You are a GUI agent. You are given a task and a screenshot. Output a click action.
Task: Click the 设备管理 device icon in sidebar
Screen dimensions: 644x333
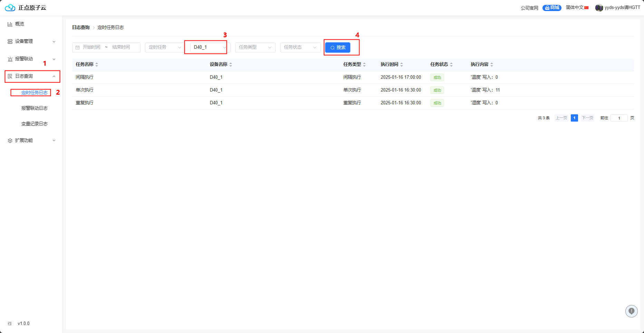click(10, 41)
